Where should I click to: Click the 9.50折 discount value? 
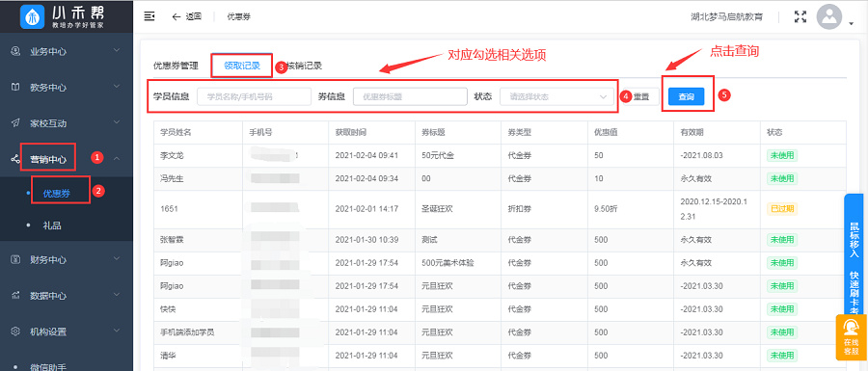pyautogui.click(x=606, y=209)
